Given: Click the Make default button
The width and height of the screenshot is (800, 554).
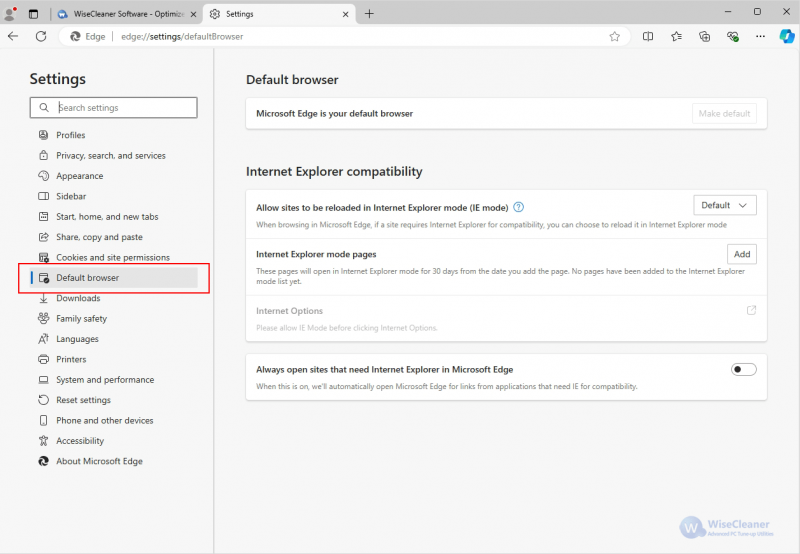Looking at the screenshot, I should [x=724, y=113].
